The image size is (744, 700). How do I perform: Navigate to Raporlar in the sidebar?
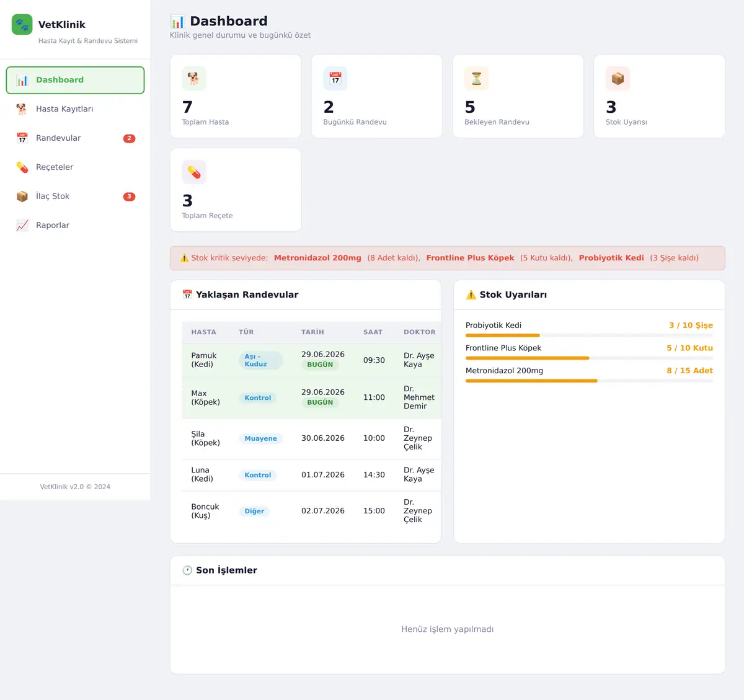[x=75, y=226]
